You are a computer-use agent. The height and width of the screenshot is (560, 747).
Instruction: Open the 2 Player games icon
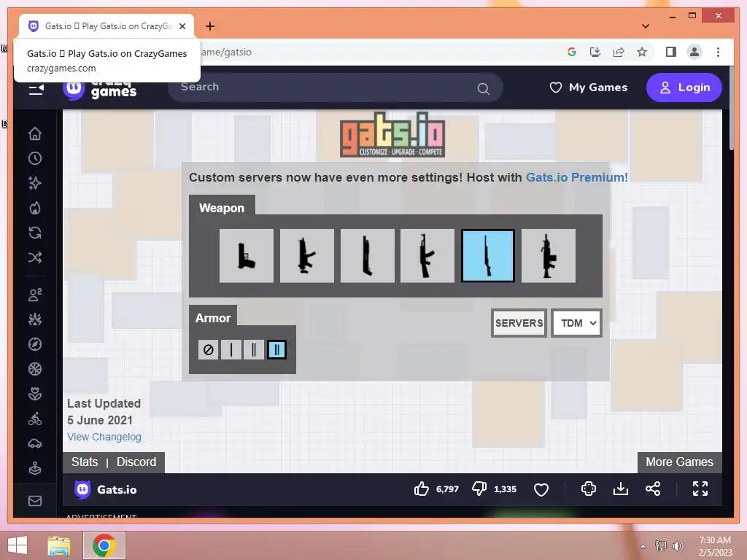tap(35, 295)
